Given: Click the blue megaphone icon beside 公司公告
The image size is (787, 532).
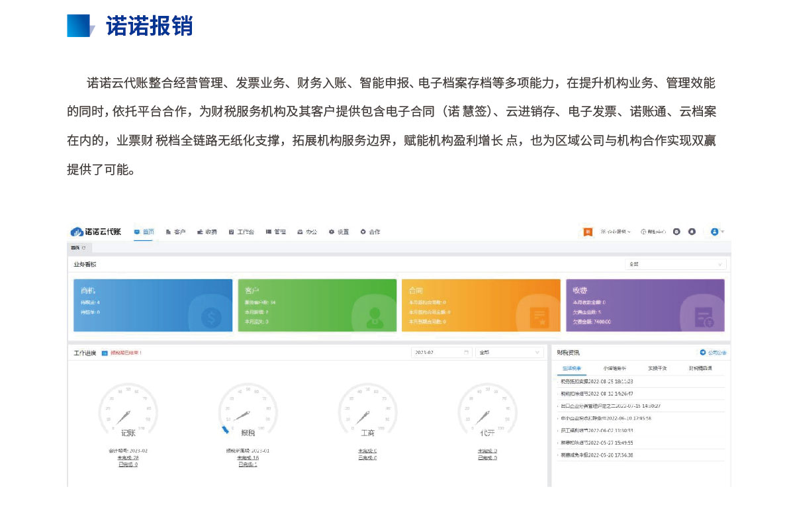Looking at the screenshot, I should [703, 353].
